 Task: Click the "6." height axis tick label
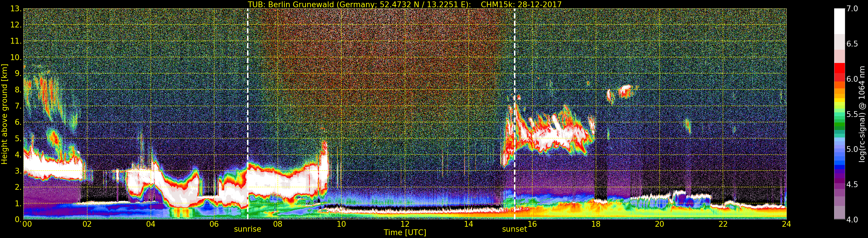(x=18, y=122)
